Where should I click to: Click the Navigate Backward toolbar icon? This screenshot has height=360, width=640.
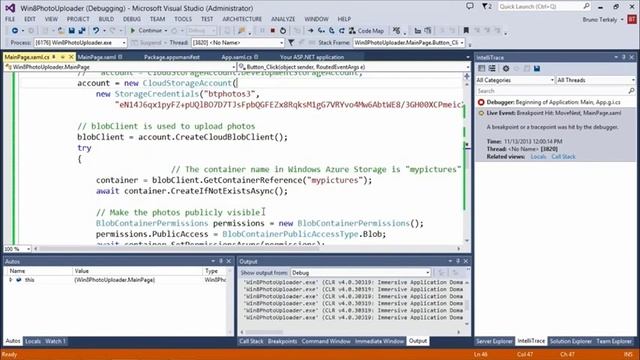pos(15,31)
